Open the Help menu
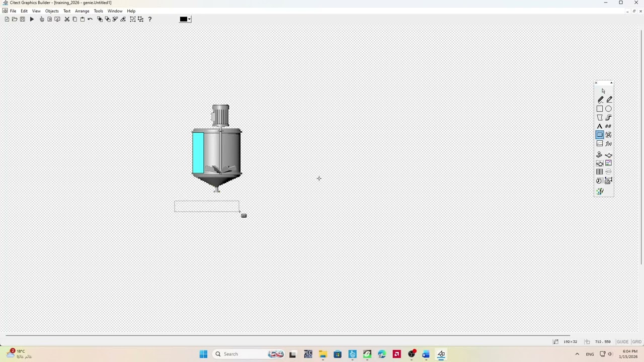 (x=131, y=11)
